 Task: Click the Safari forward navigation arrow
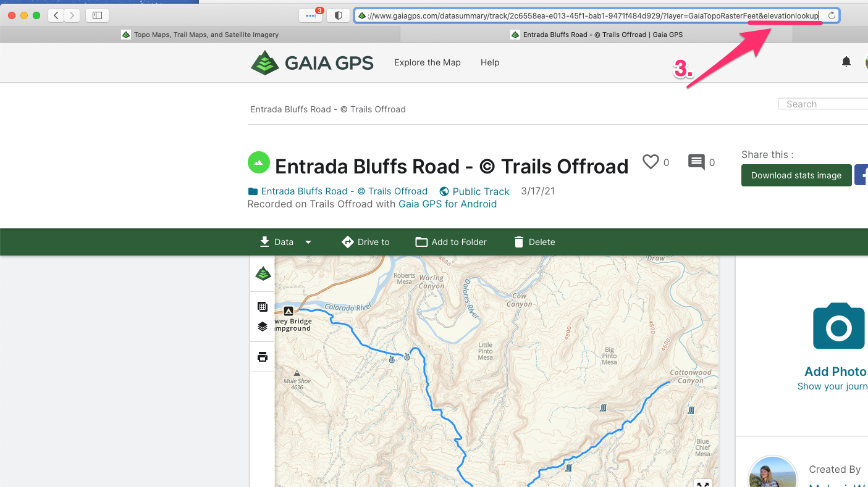(72, 15)
